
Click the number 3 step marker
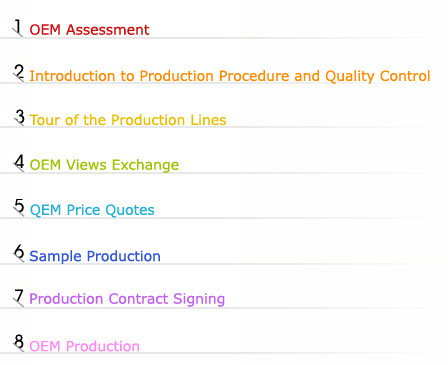point(19,118)
